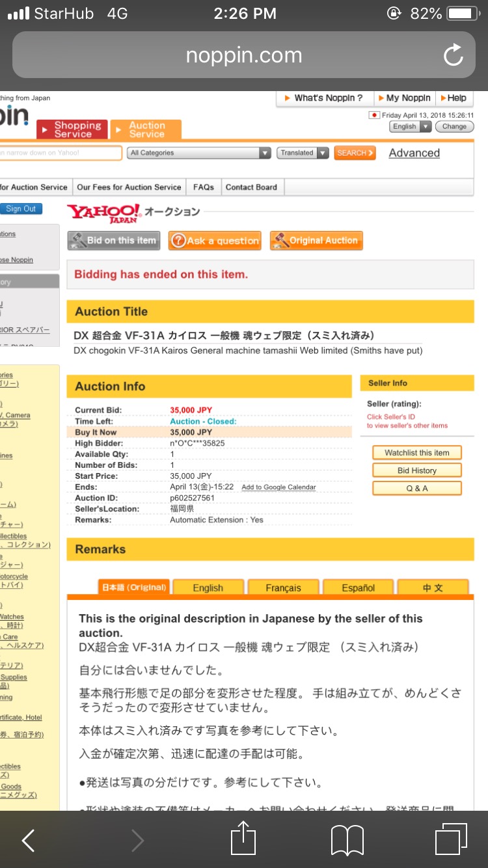Expand the English language dropdown
This screenshot has width=488, height=868.
click(x=411, y=126)
